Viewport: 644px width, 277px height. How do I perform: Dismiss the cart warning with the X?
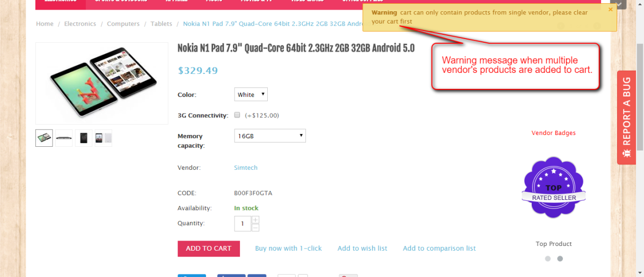[610, 9]
